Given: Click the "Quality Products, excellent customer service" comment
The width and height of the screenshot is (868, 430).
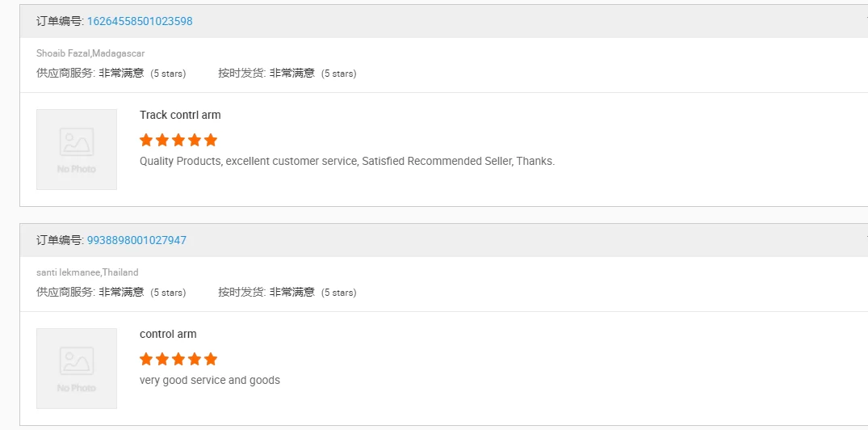Looking at the screenshot, I should 347,161.
